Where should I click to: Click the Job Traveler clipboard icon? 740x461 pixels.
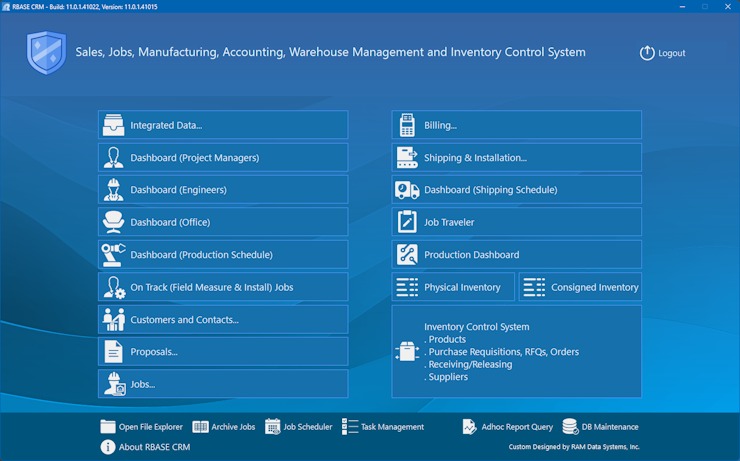click(407, 222)
